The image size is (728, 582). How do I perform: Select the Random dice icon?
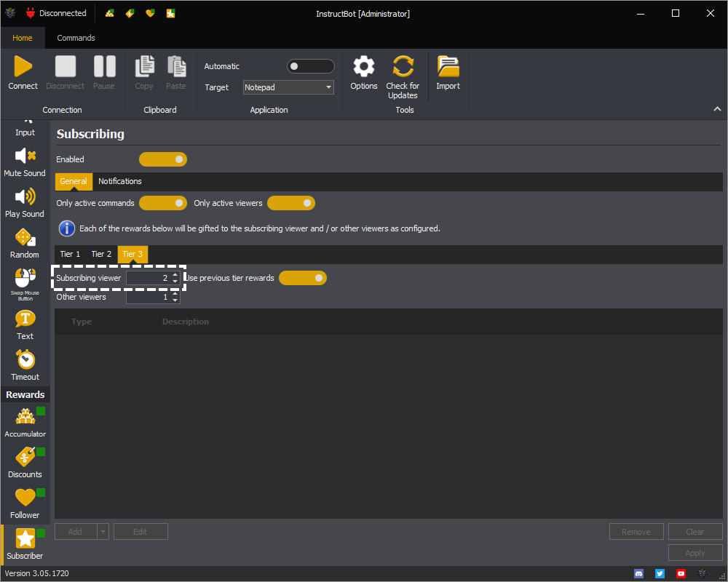point(25,238)
